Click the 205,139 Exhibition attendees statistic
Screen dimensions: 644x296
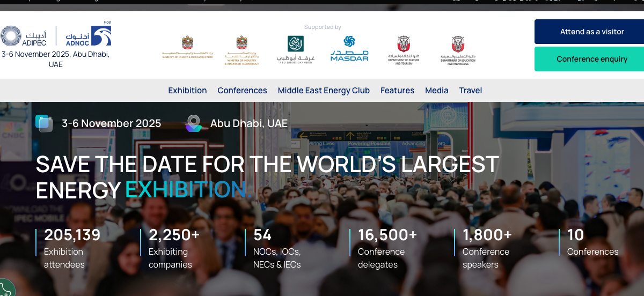(72, 249)
